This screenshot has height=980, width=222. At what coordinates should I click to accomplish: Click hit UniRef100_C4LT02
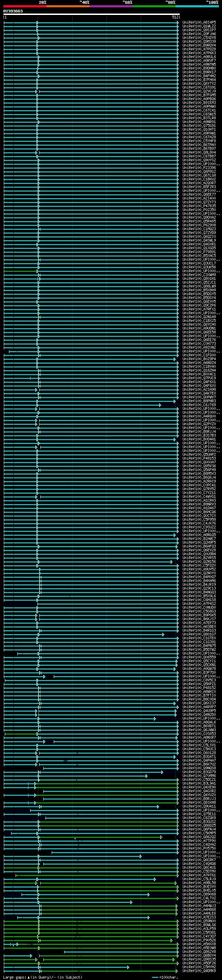point(199,898)
